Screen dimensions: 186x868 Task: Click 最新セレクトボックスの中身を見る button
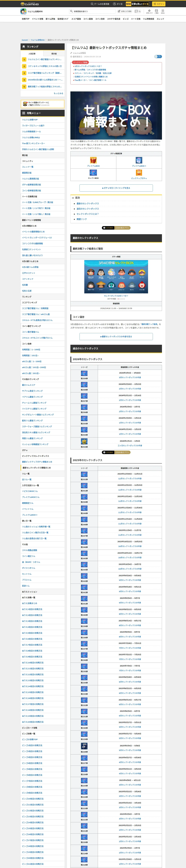[x=116, y=337]
